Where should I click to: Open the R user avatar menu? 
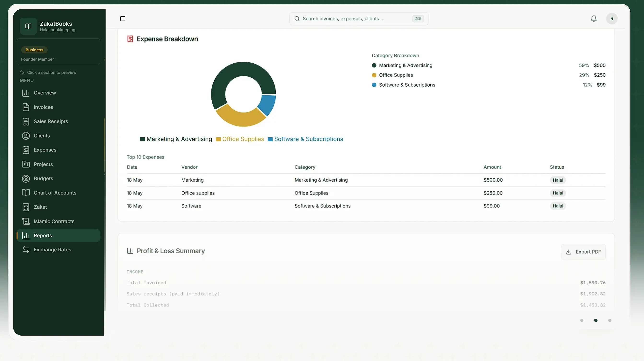611,18
